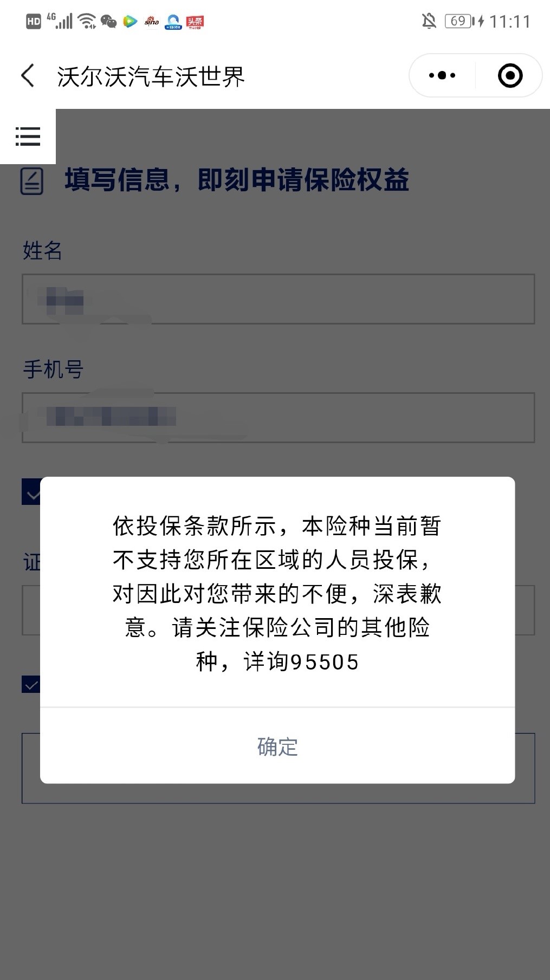
Task: Tap the WeChat icon in the status bar
Action: [109, 22]
